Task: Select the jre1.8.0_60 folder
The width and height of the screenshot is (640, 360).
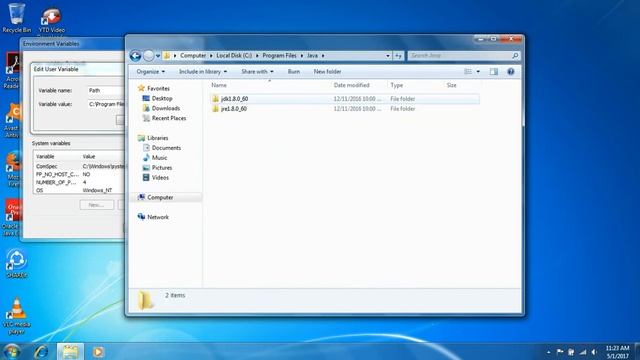Action: [234, 109]
